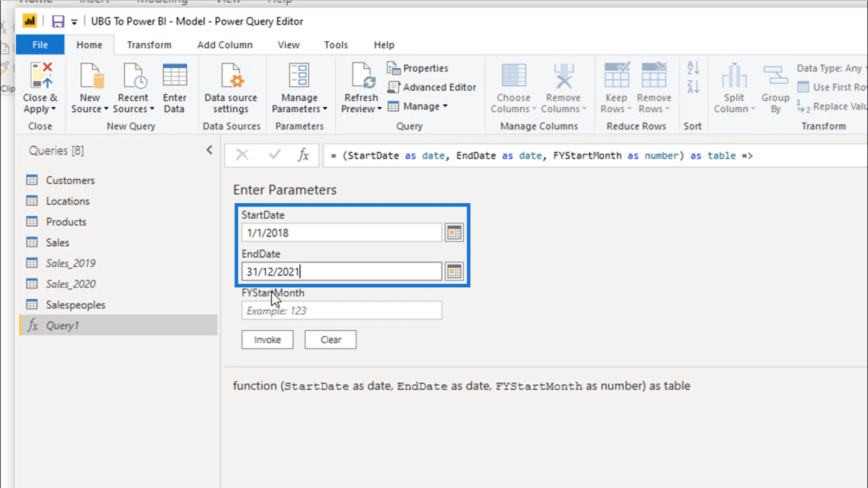Open Data Type: Any dropdown
The image size is (868, 488).
pyautogui.click(x=831, y=68)
